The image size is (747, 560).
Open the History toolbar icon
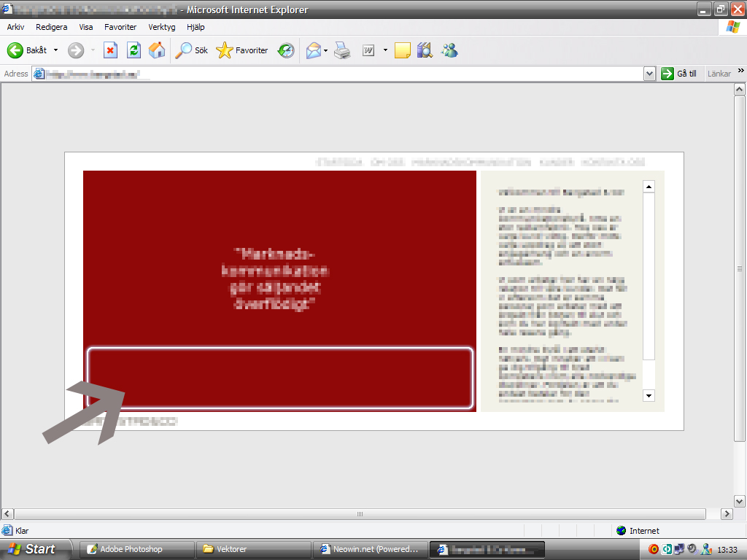click(x=286, y=50)
